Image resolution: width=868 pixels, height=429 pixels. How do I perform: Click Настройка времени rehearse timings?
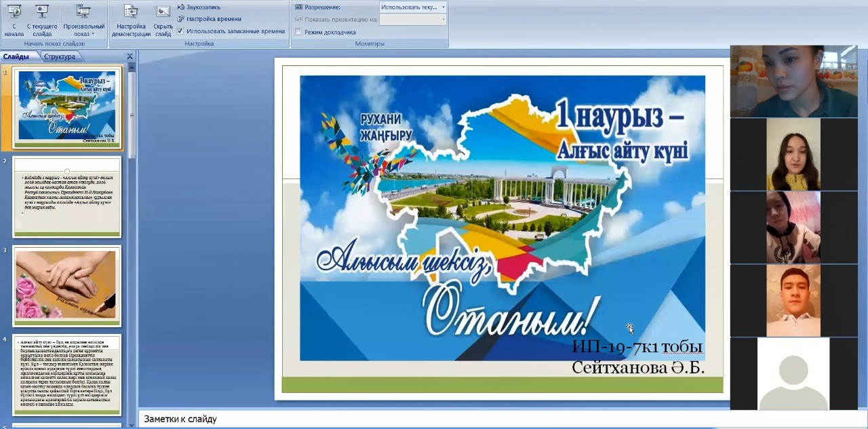[x=209, y=19]
